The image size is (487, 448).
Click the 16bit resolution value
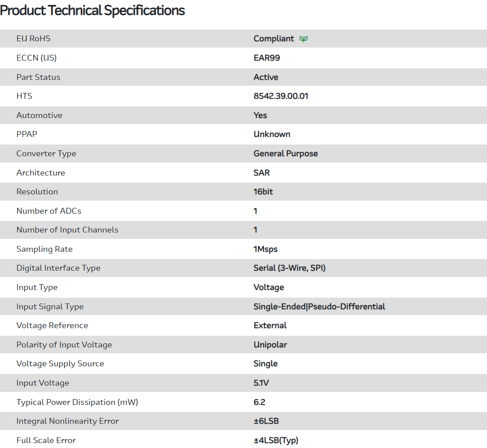[263, 192]
